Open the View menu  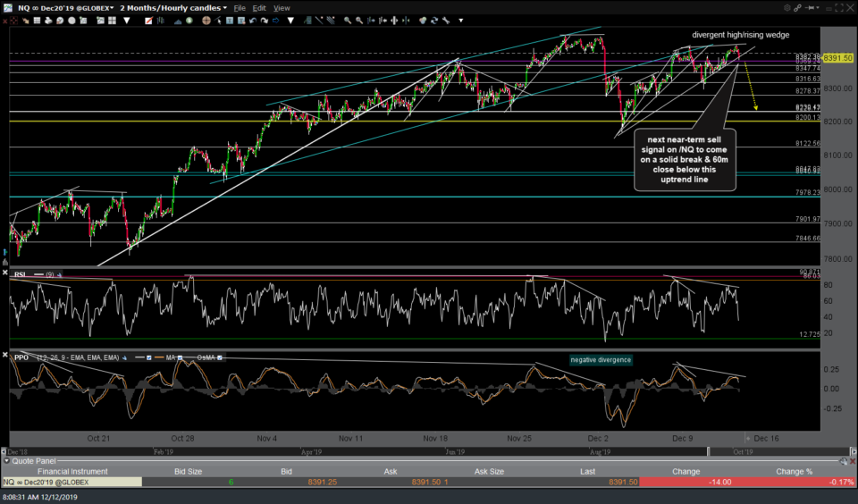(x=282, y=8)
